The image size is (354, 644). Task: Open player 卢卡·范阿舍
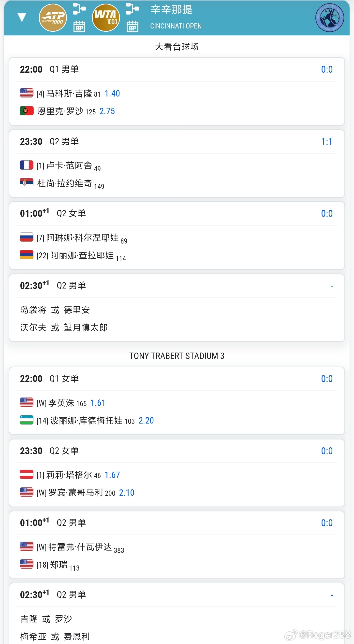click(69, 165)
